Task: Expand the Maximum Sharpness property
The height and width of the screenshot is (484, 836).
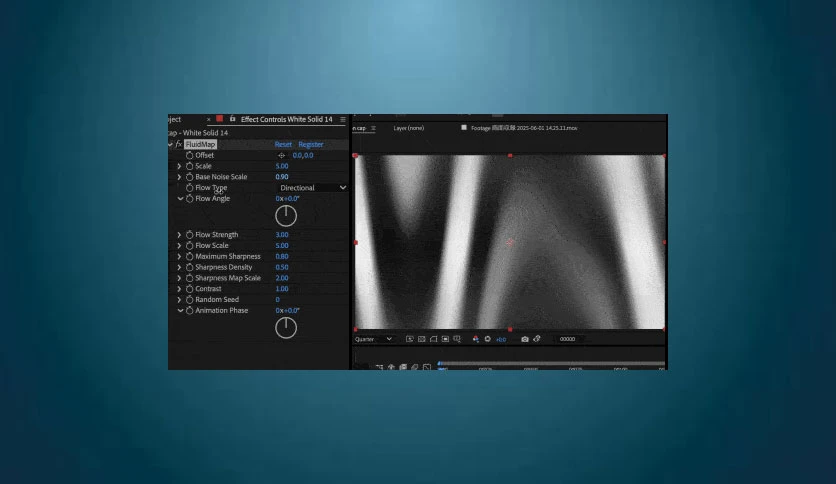Action: 180,256
